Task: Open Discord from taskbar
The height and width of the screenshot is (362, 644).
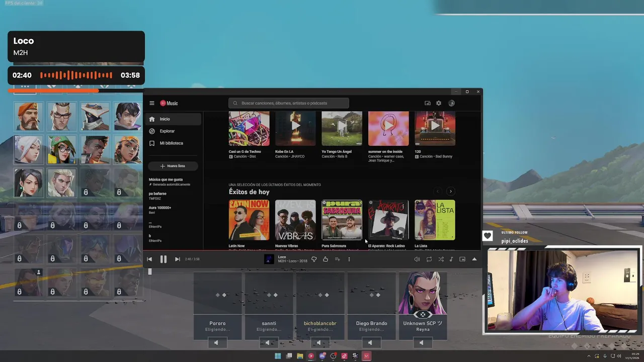Action: pos(322,356)
